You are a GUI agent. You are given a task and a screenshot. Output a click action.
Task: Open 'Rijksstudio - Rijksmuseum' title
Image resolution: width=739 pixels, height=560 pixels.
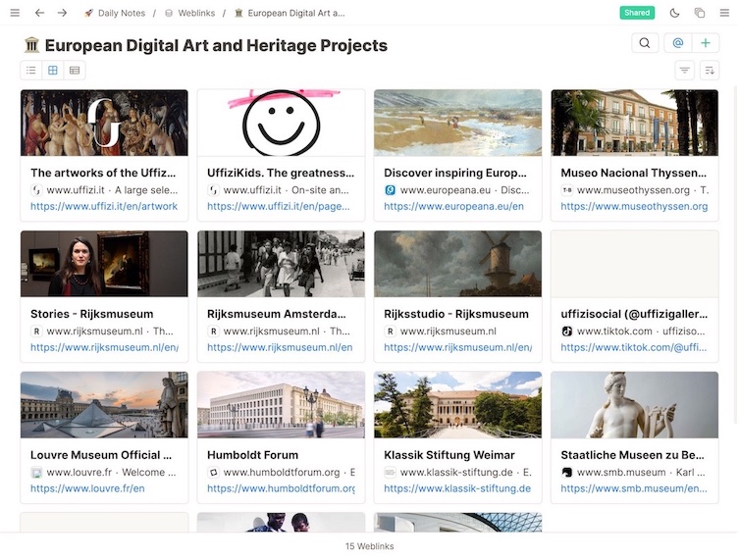pyautogui.click(x=456, y=314)
